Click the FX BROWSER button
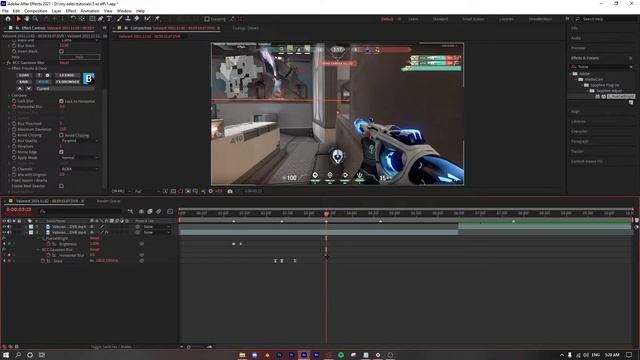 tap(67, 82)
